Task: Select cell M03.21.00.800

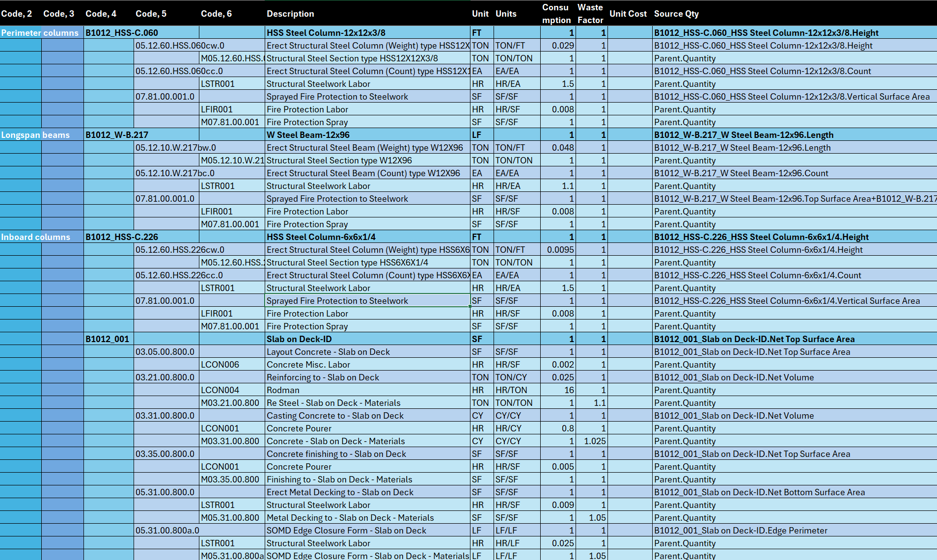Action: click(x=232, y=403)
